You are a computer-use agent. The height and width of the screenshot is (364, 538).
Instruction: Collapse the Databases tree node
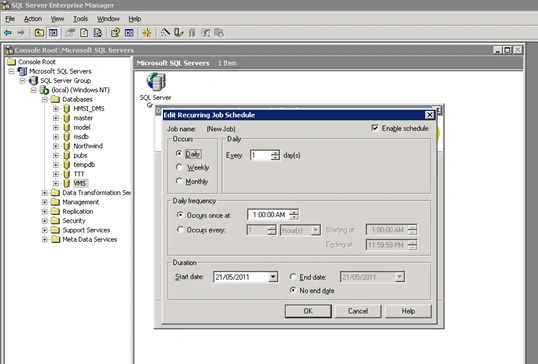[45, 99]
